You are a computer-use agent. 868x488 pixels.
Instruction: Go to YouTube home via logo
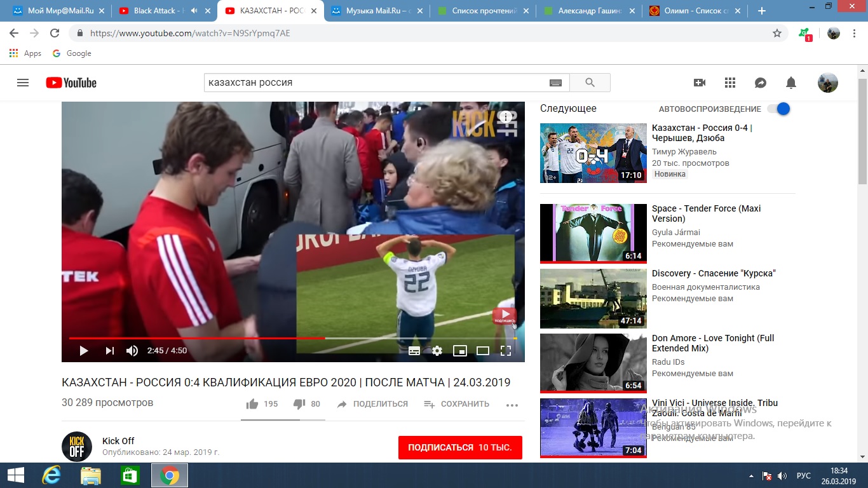click(71, 83)
